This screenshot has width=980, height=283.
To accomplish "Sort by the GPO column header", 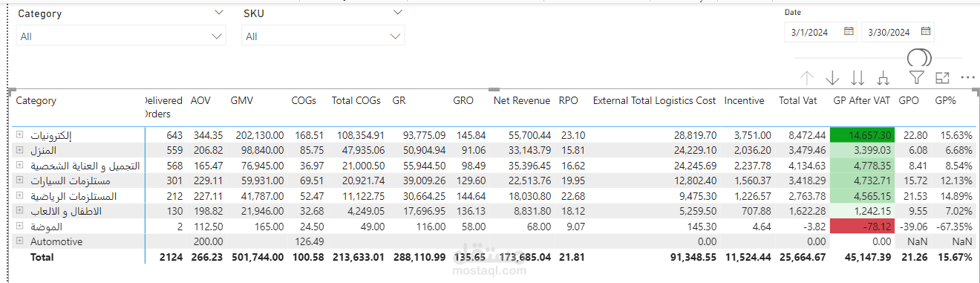I will [909, 101].
